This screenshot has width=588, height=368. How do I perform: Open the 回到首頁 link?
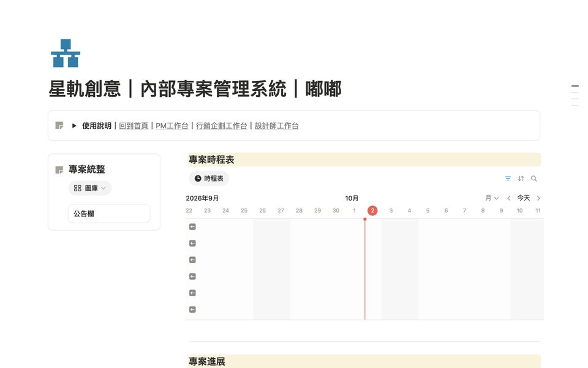(x=134, y=126)
